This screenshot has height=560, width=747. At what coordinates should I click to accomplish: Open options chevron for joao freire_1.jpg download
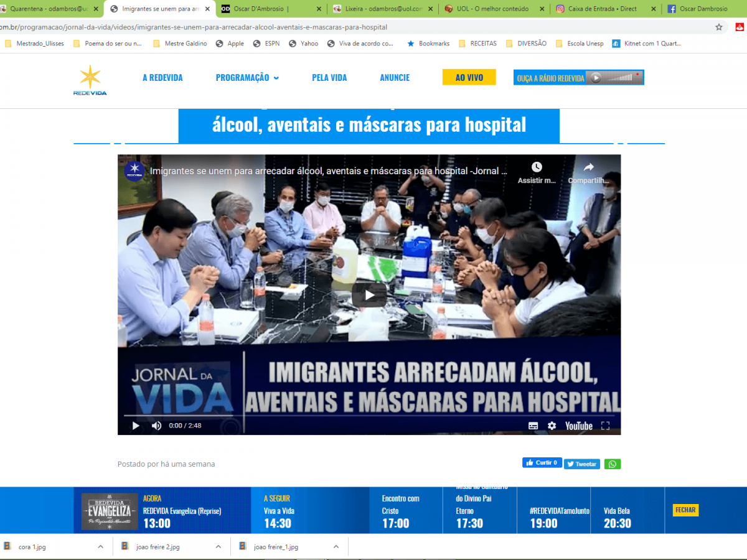336,546
